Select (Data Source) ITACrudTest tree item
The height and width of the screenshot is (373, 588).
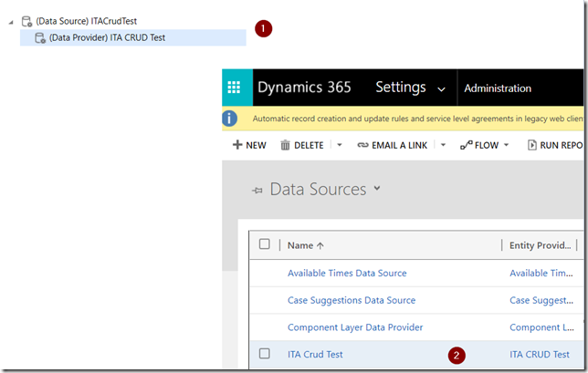pos(86,21)
